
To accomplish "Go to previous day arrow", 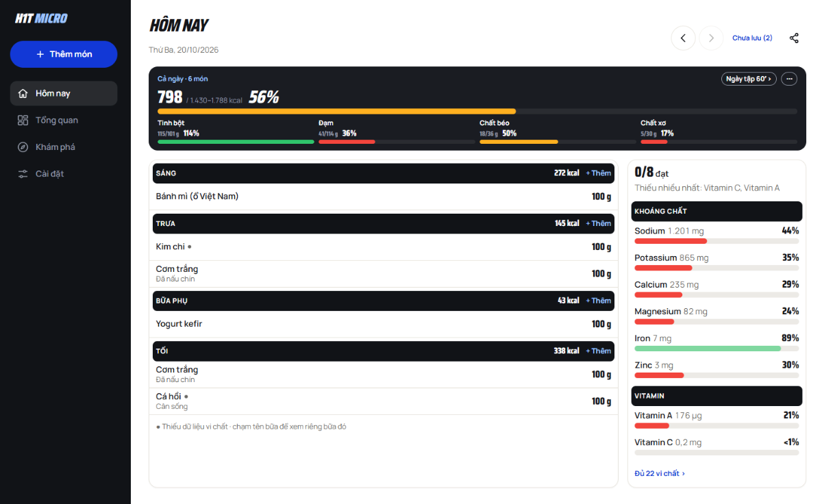I will 683,38.
